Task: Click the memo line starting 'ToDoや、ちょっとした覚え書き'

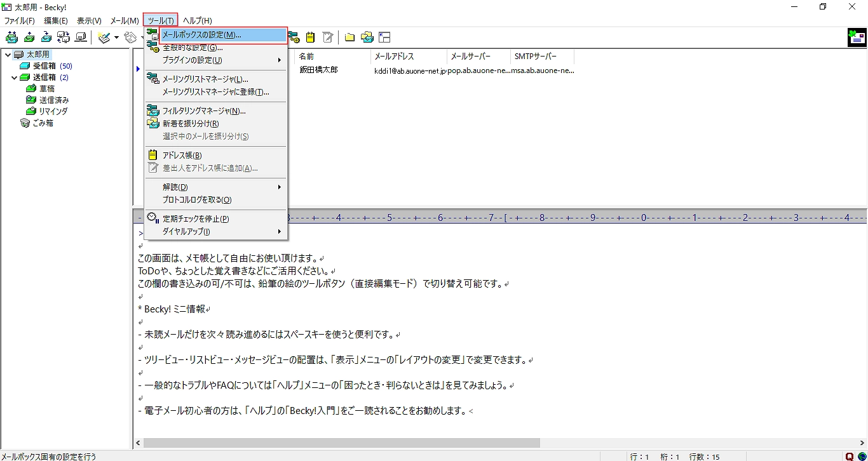Action: [x=236, y=271]
